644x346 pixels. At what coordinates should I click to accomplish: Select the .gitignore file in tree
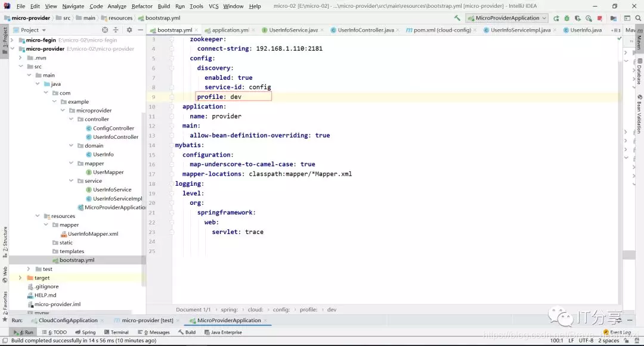click(x=47, y=286)
